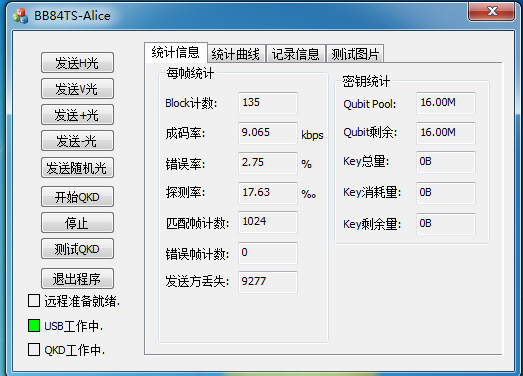Click the 匹配帧计数 field showing 1024
Image resolution: width=523 pixels, height=376 pixels.
click(x=268, y=222)
